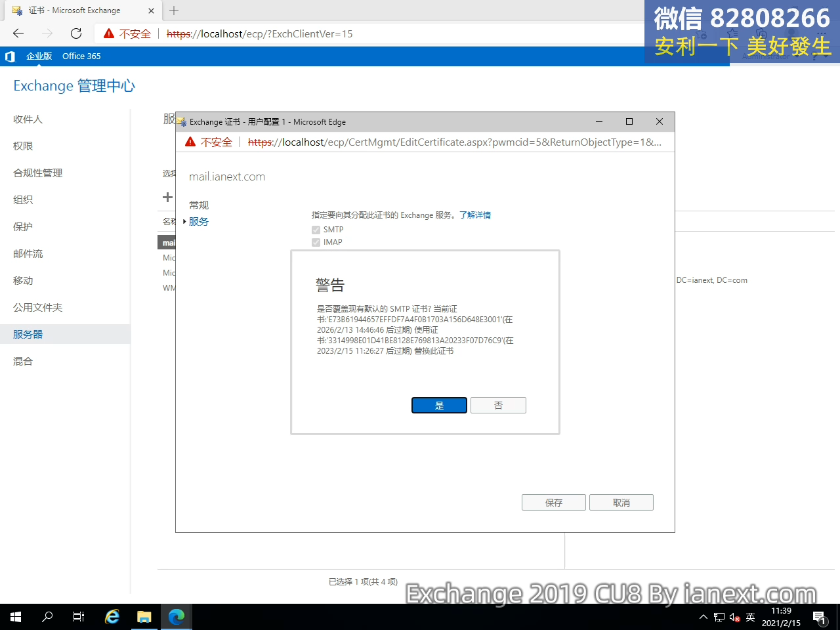Viewport: 840px width, 630px height.
Task: Open 混合 in sidebar
Action: click(23, 361)
